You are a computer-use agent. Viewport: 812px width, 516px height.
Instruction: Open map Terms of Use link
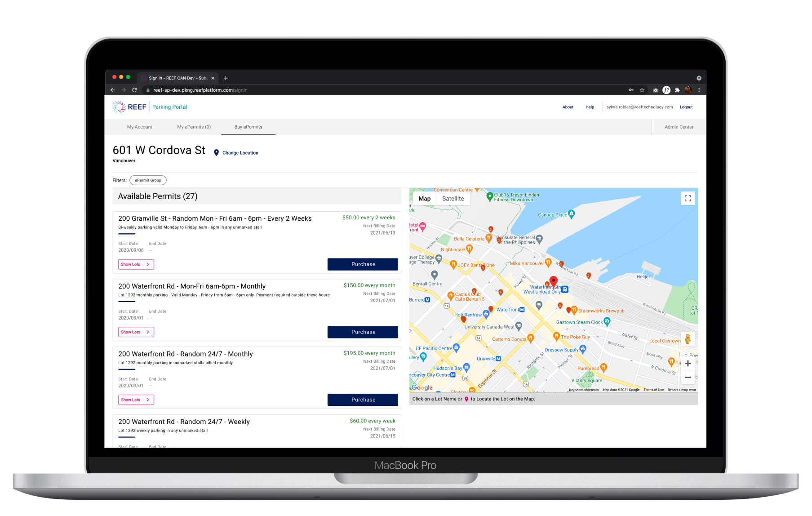pyautogui.click(x=653, y=390)
